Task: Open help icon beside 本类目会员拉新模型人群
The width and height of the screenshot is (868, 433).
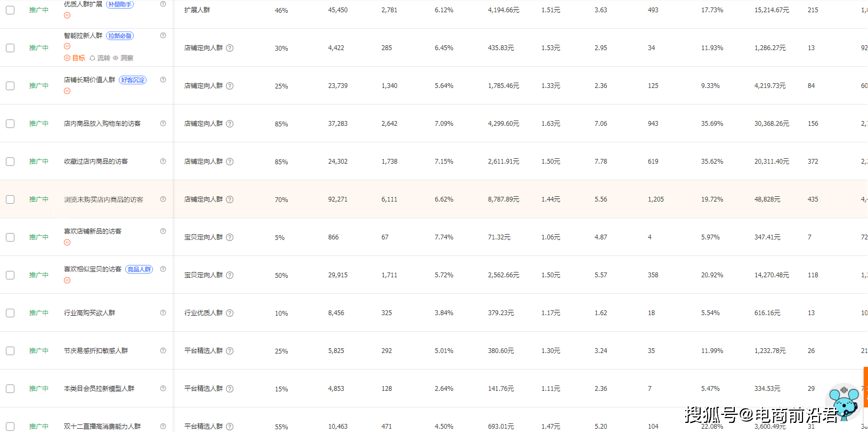Action: click(163, 388)
